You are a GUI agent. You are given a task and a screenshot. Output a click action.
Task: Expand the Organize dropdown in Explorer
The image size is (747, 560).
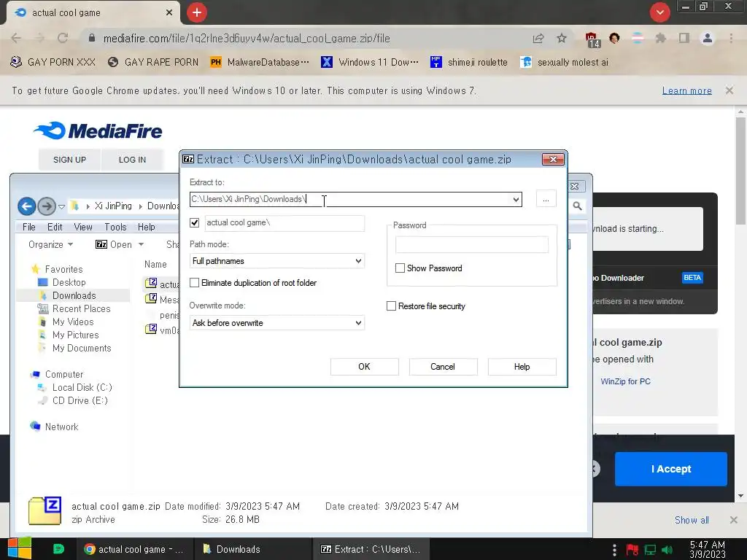(50, 244)
